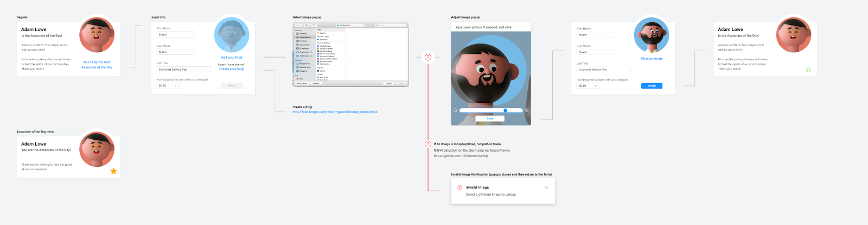868x225 pixels.
Task: Click the red error icon beside Invalid Image
Action: [x=459, y=187]
